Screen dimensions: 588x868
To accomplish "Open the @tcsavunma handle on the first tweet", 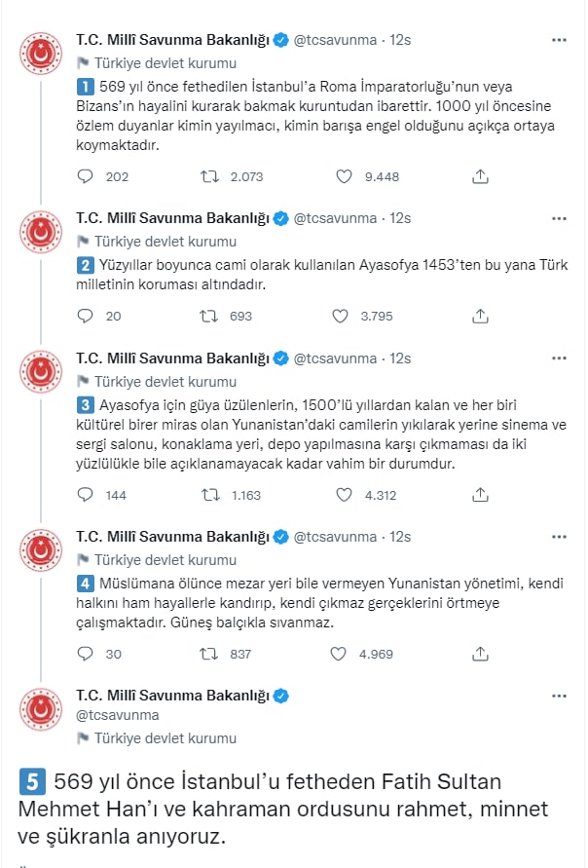I will [335, 40].
